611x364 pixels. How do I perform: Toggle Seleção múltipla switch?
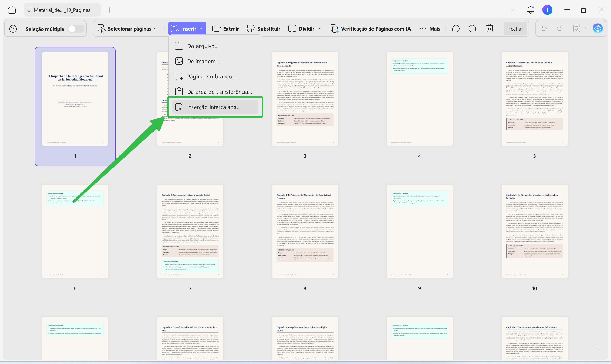point(76,29)
